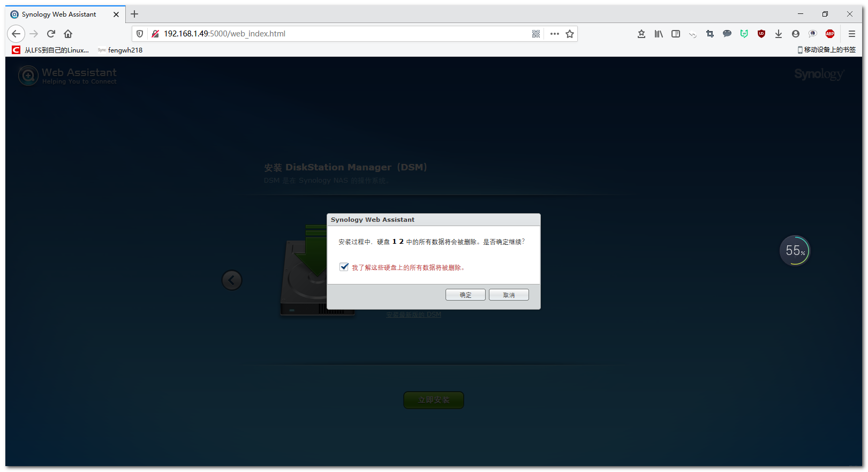Cancel the dialog with 取消
The image size is (868, 472).
509,295
